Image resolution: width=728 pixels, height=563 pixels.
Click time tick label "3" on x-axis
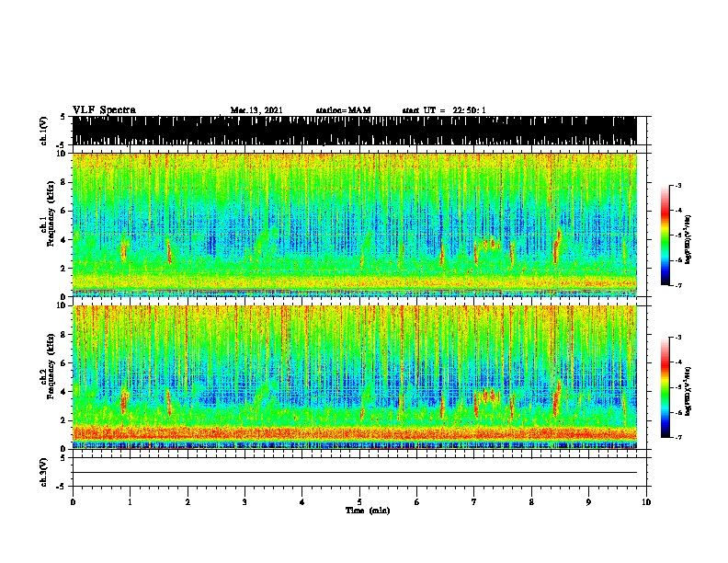245,502
